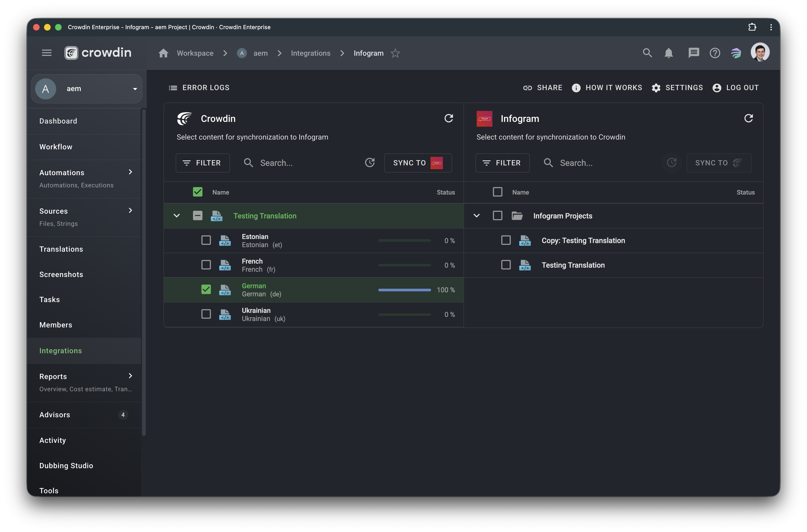This screenshot has height=532, width=807.
Task: Open the Dashboard menu item
Action: 84,121
